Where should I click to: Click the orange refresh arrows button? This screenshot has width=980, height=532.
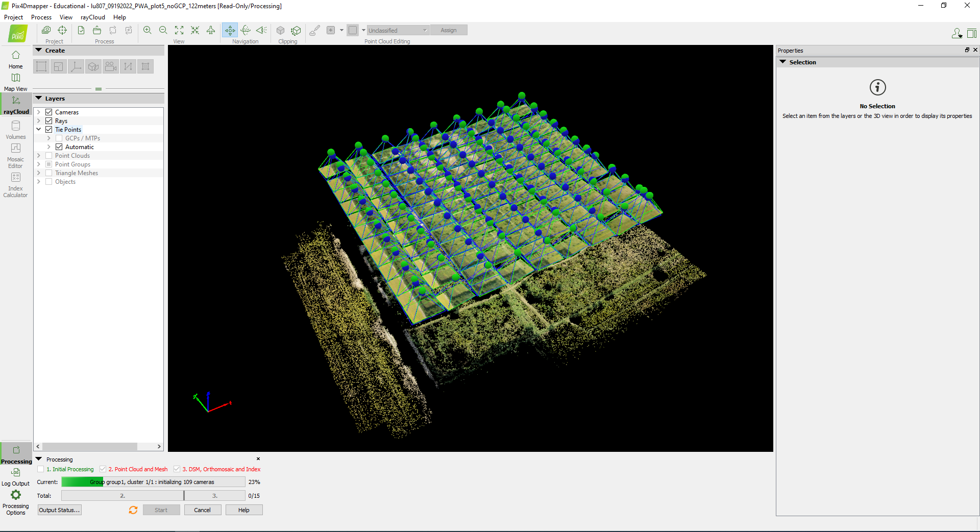tap(133, 510)
